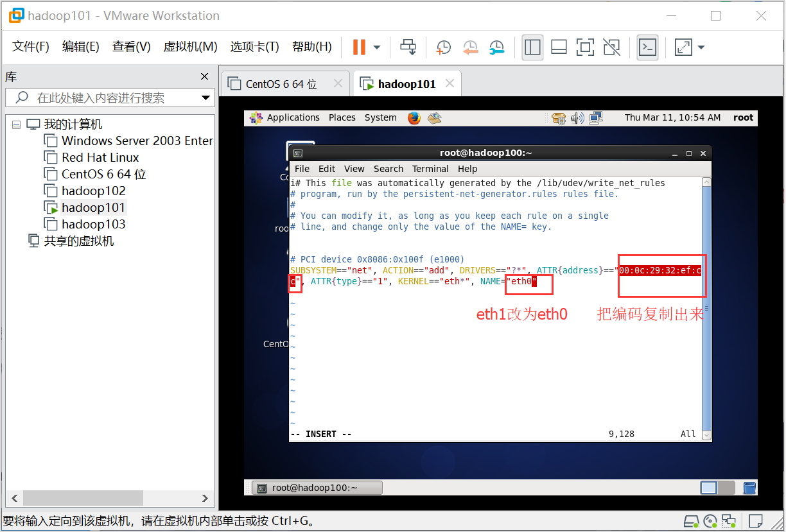
Task: Click the orange Suspend pause button
Action: coord(359,47)
